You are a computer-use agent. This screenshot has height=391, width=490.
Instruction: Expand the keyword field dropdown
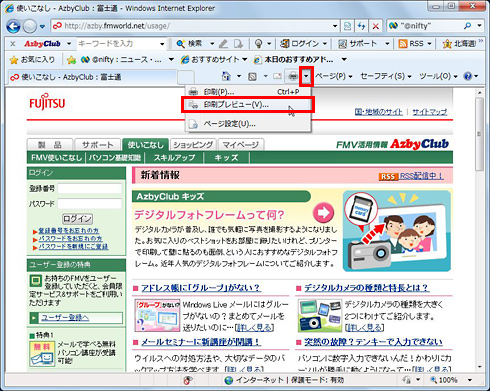click(x=162, y=44)
